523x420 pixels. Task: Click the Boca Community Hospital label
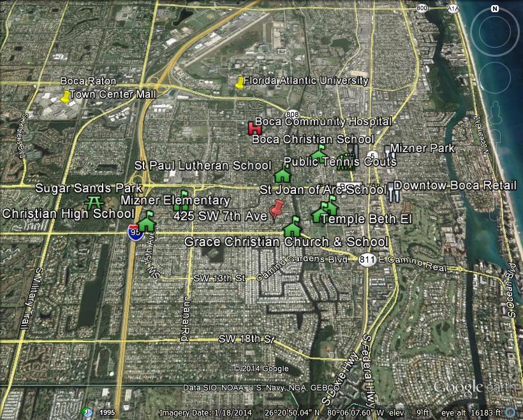click(323, 121)
